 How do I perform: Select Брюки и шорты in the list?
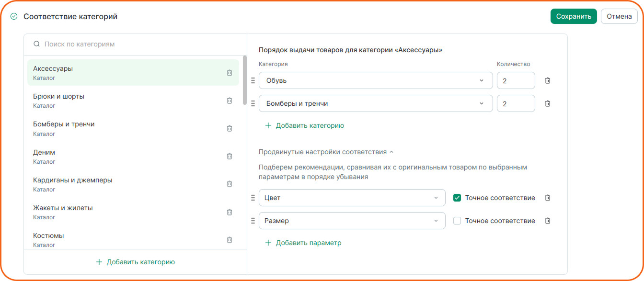coord(133,101)
